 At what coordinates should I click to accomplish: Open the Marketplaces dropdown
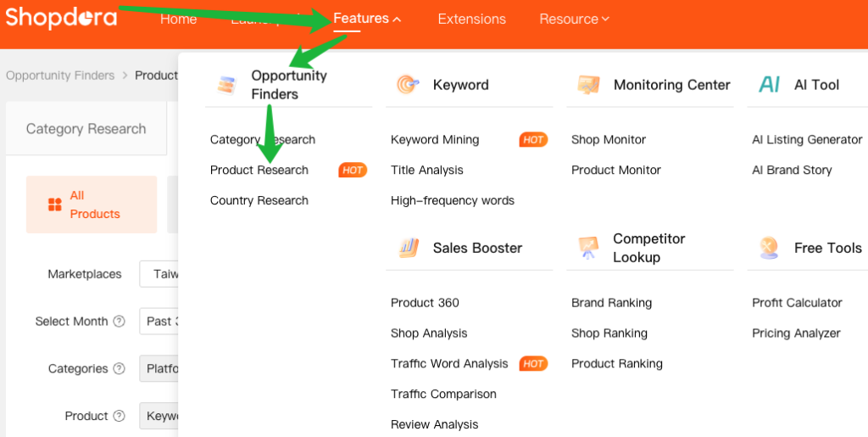click(161, 274)
